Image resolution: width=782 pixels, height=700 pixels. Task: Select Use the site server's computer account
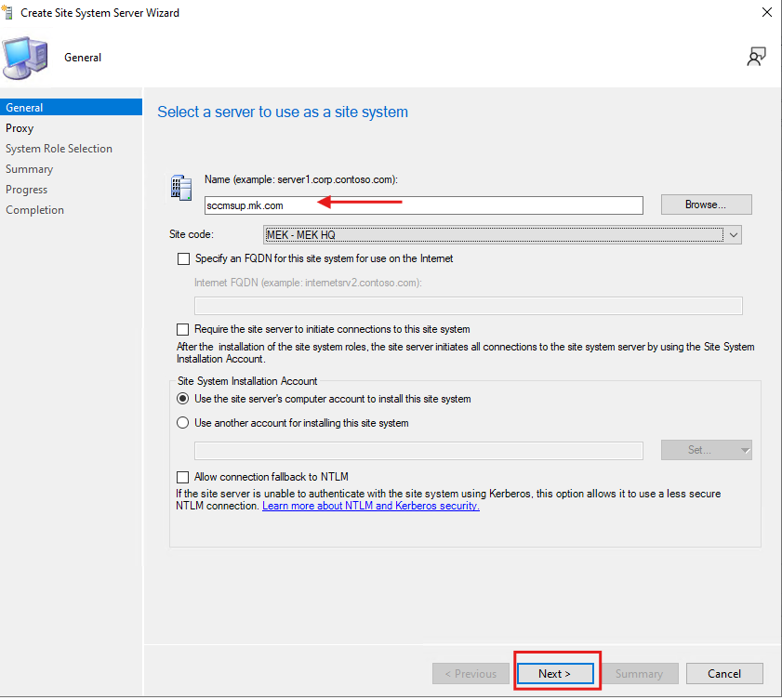coord(183,399)
